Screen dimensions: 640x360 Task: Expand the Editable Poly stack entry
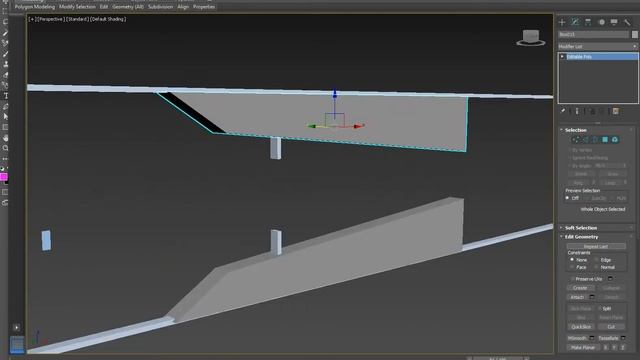click(x=562, y=57)
